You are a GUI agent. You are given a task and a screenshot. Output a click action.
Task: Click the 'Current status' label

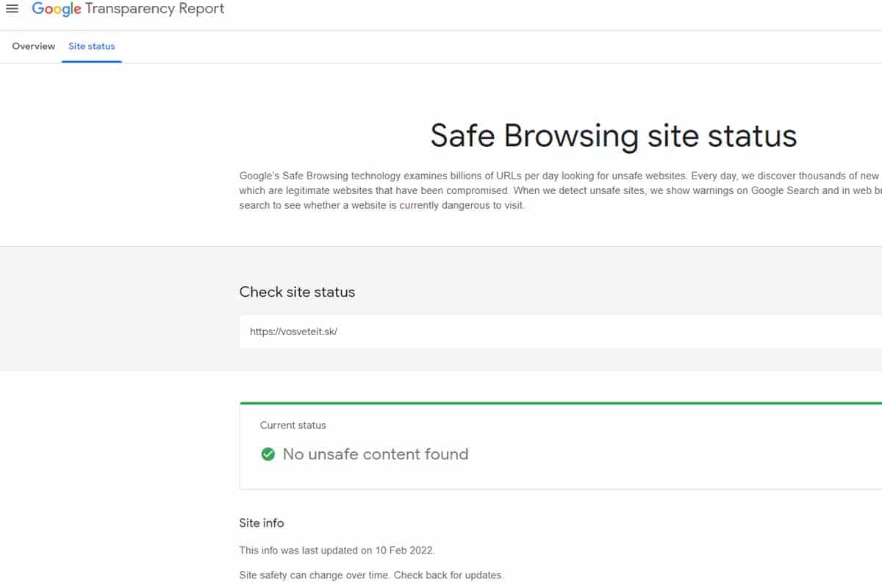pos(293,426)
